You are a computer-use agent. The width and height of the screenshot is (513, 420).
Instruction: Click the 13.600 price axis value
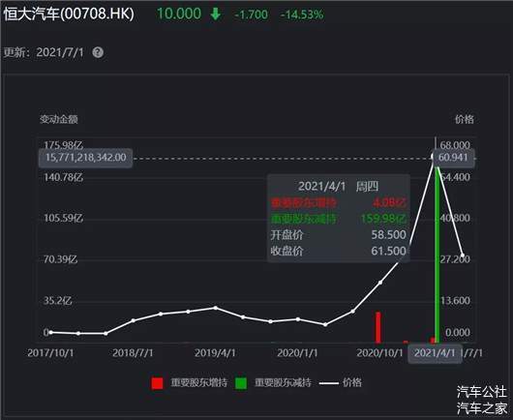click(455, 301)
